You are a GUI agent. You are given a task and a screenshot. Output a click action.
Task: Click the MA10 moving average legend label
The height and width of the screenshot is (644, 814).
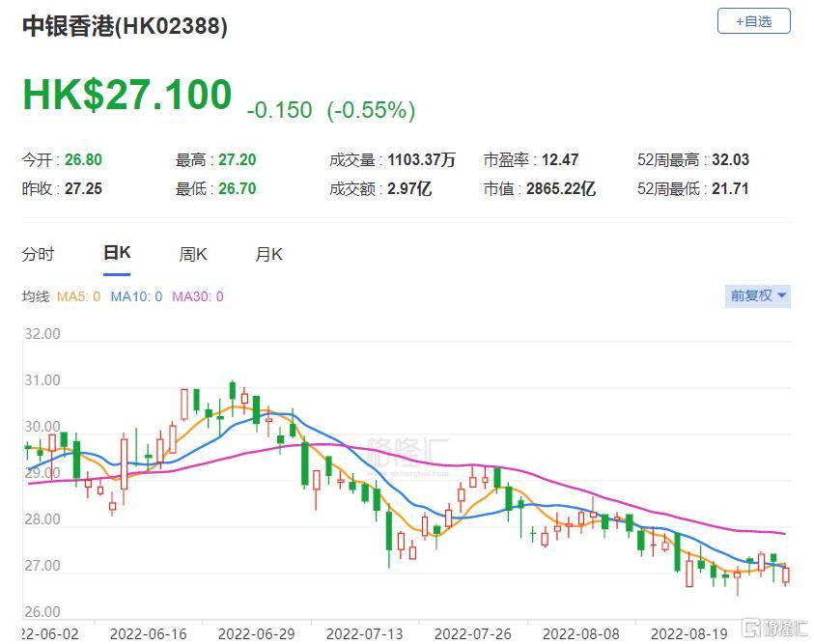pyautogui.click(x=136, y=296)
